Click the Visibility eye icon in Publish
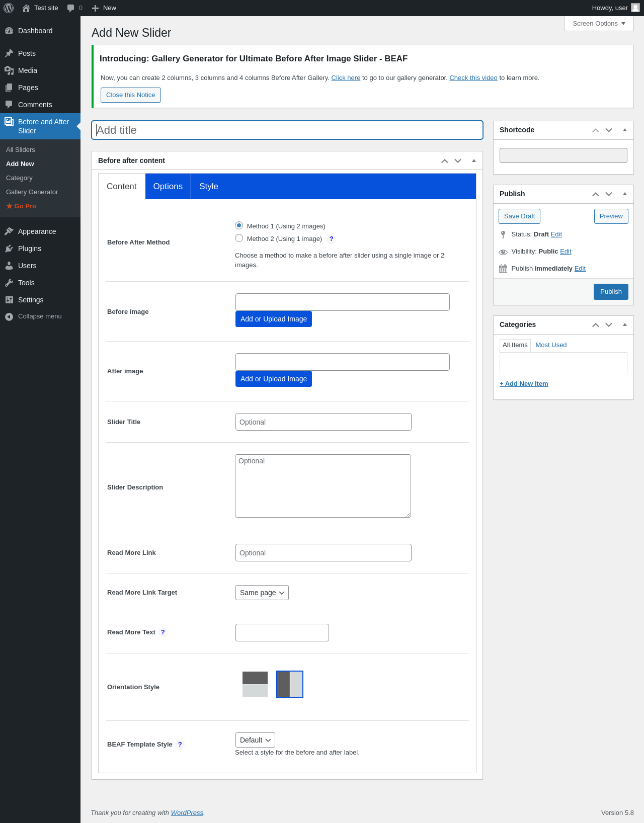Image resolution: width=644 pixels, height=823 pixels. pos(503,252)
